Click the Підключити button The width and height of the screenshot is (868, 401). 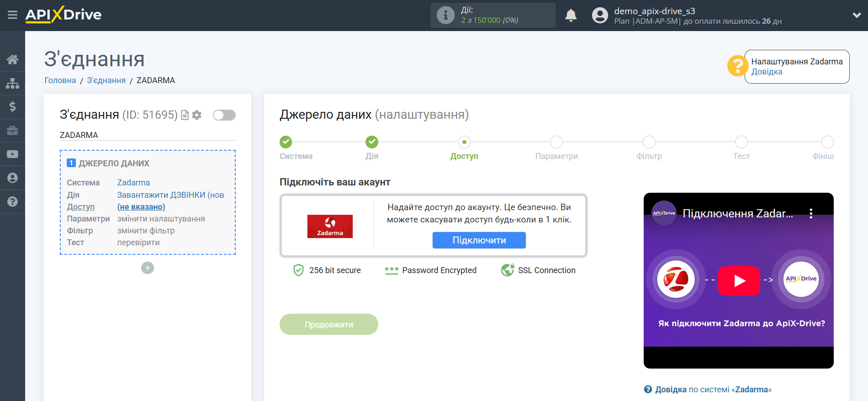point(479,240)
